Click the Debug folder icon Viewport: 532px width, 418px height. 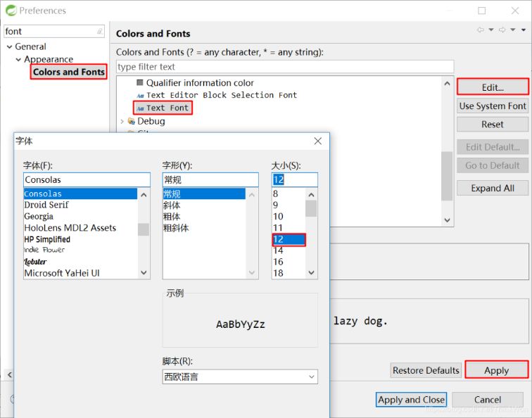point(132,121)
